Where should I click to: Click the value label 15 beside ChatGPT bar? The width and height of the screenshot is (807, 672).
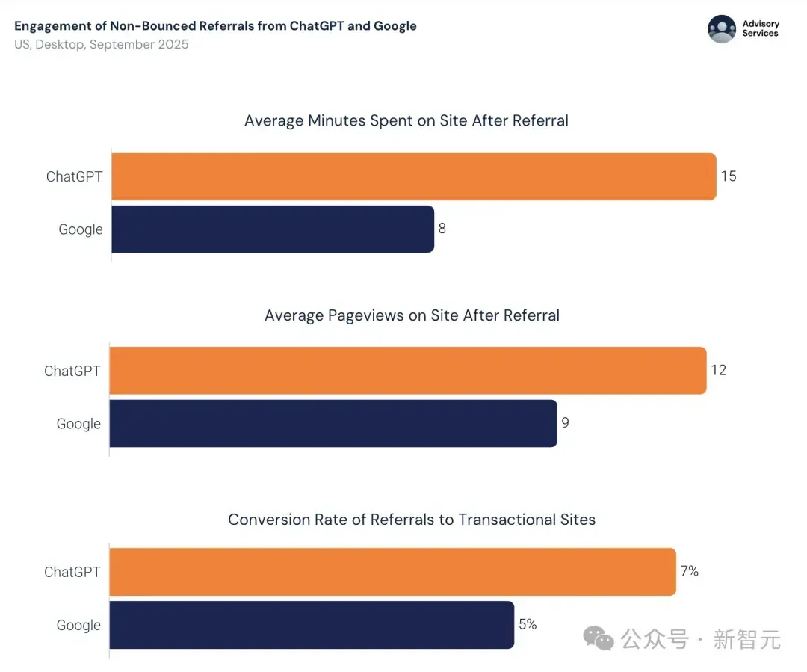pos(729,176)
